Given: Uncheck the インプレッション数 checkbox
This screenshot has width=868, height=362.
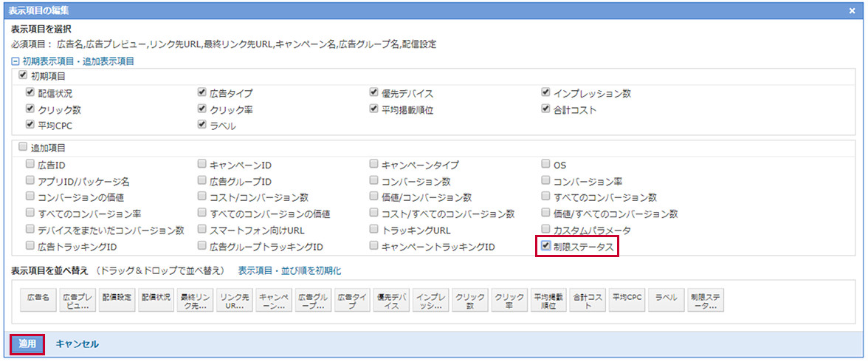Looking at the screenshot, I should pyautogui.click(x=546, y=93).
